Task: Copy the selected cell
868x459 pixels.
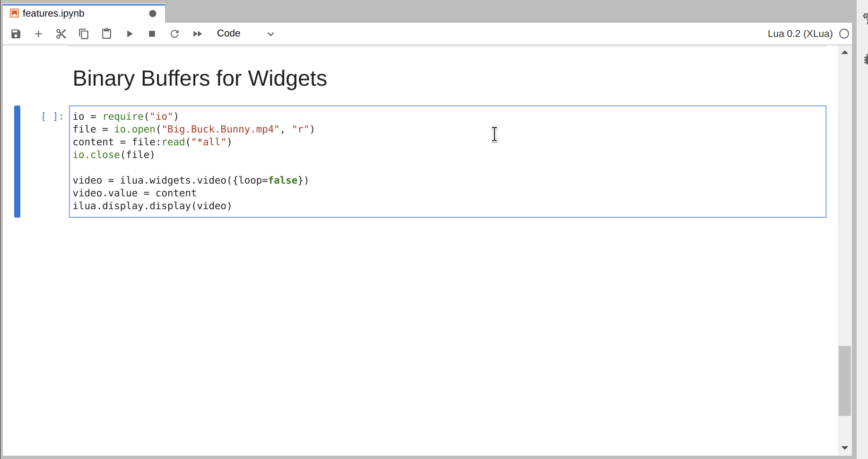Action: 84,34
